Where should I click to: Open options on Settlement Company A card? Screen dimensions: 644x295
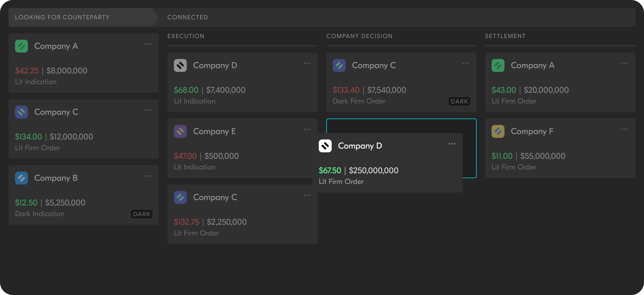624,63
